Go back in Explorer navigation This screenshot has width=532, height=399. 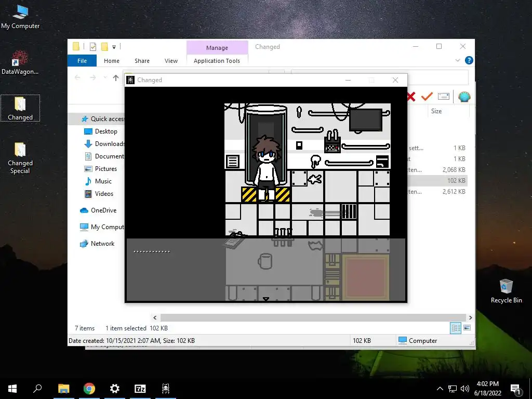click(77, 78)
